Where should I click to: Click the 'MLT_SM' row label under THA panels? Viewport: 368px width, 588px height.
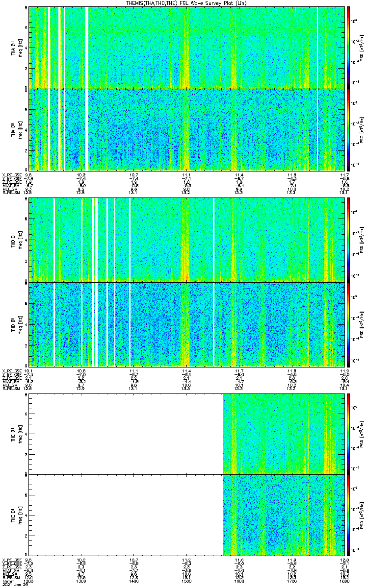click(9, 189)
